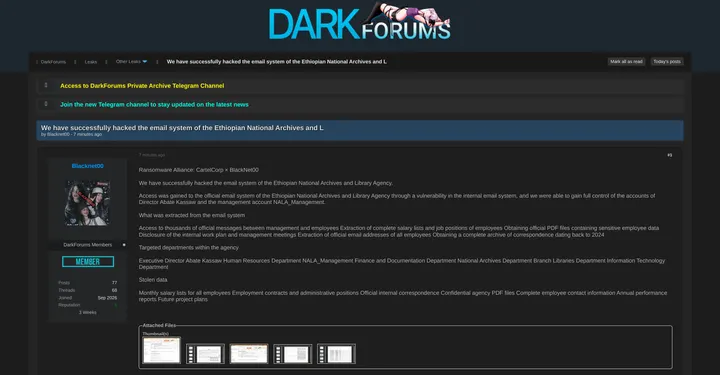The image size is (720, 375).
Task: Expand the Other Leaks dropdown arrow
Action: tap(145, 62)
